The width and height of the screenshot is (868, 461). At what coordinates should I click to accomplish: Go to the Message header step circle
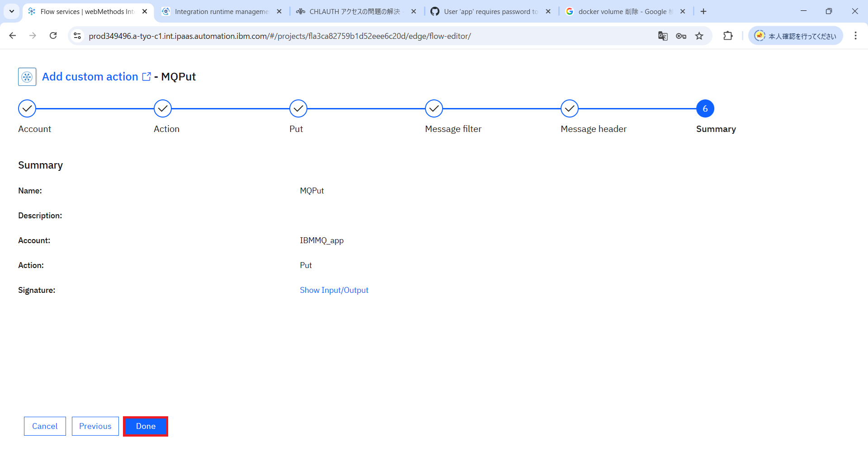coord(570,108)
